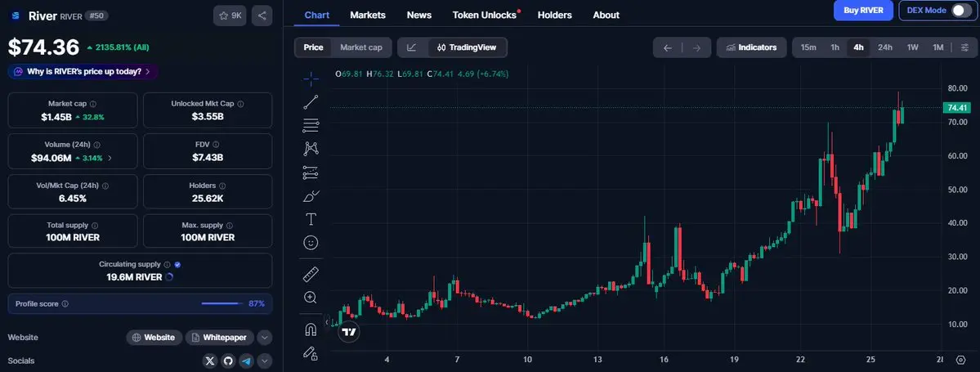Screen dimensions: 980x372
Task: Open the Holders tab
Action: click(x=554, y=15)
